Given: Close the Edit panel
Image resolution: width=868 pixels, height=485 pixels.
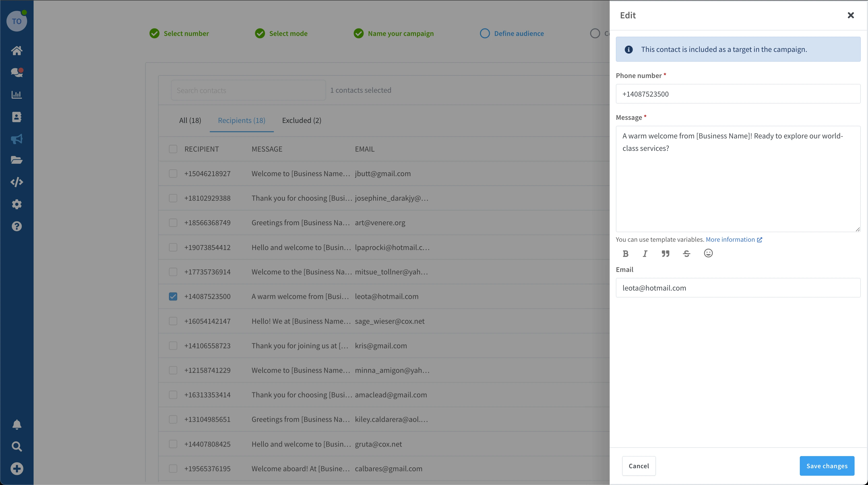Looking at the screenshot, I should point(851,15).
